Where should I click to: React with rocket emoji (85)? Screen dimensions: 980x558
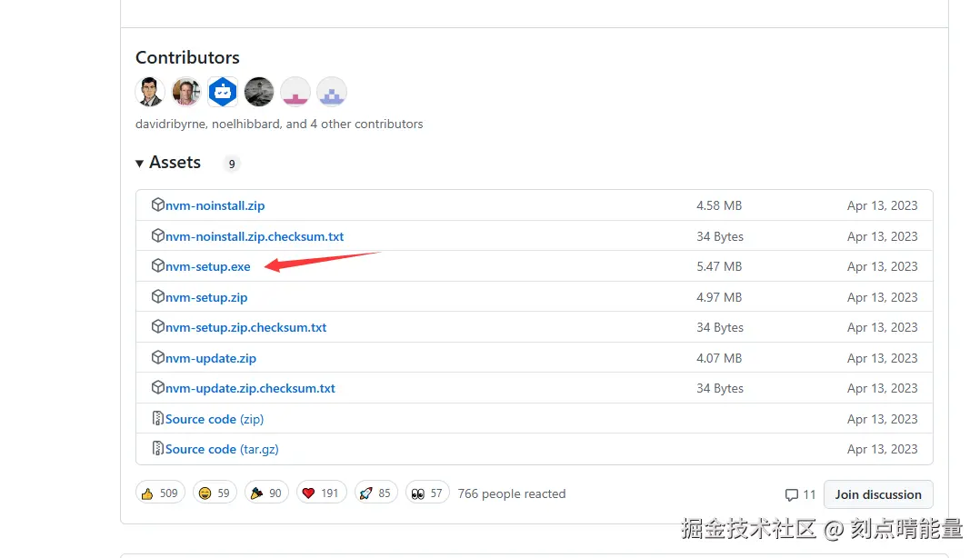[375, 493]
